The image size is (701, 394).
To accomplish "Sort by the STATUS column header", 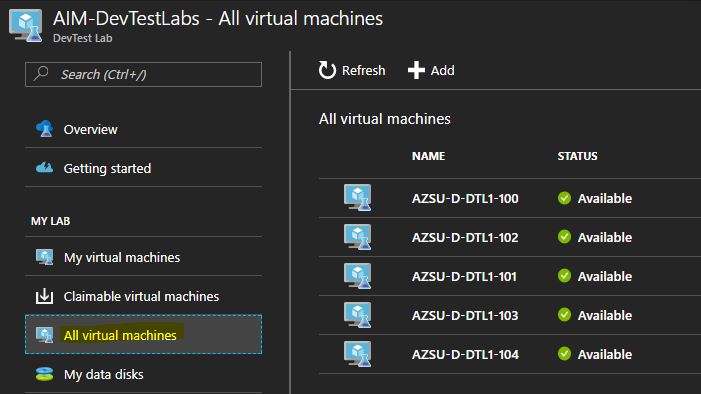I will 577,156.
